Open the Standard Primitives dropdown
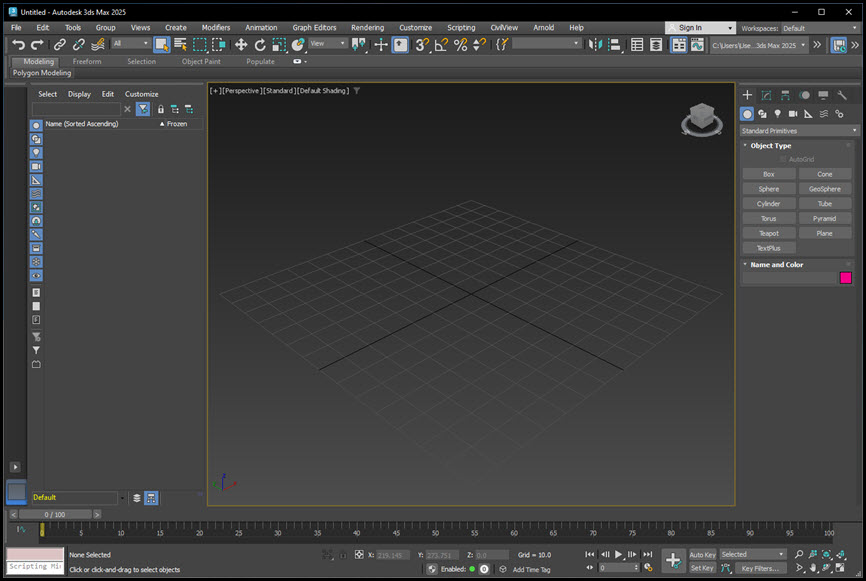Viewport: 866px width, 581px height. click(x=799, y=131)
